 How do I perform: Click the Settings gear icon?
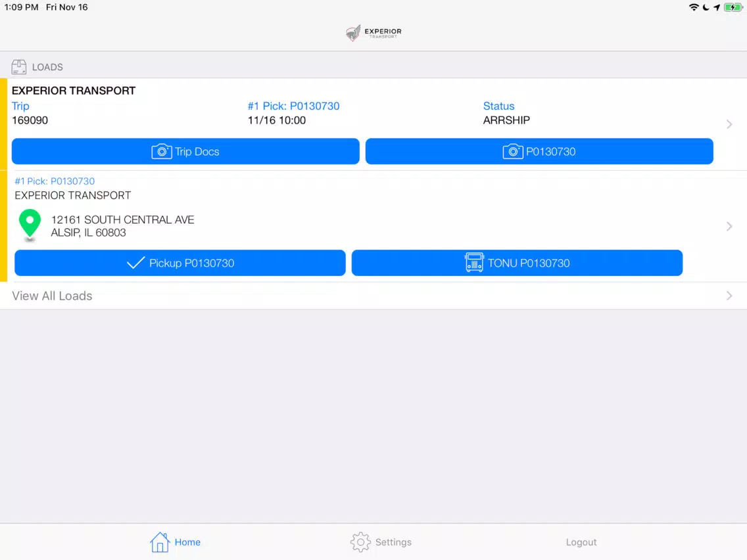click(x=360, y=542)
